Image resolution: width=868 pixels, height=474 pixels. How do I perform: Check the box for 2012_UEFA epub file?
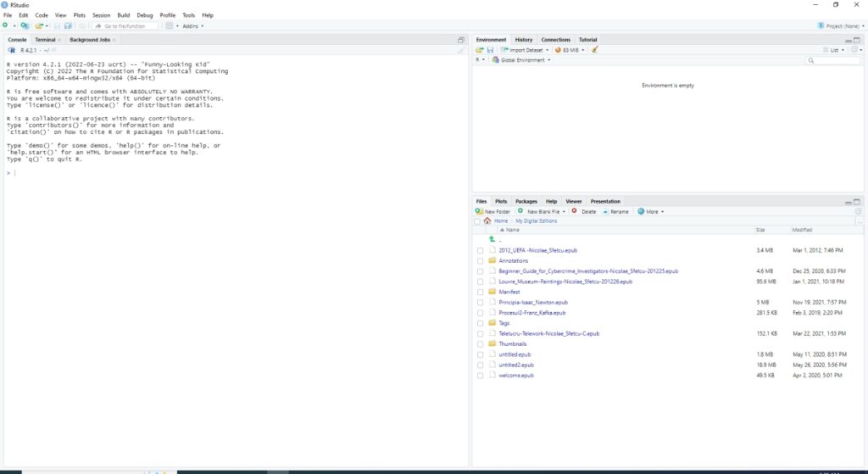click(480, 250)
